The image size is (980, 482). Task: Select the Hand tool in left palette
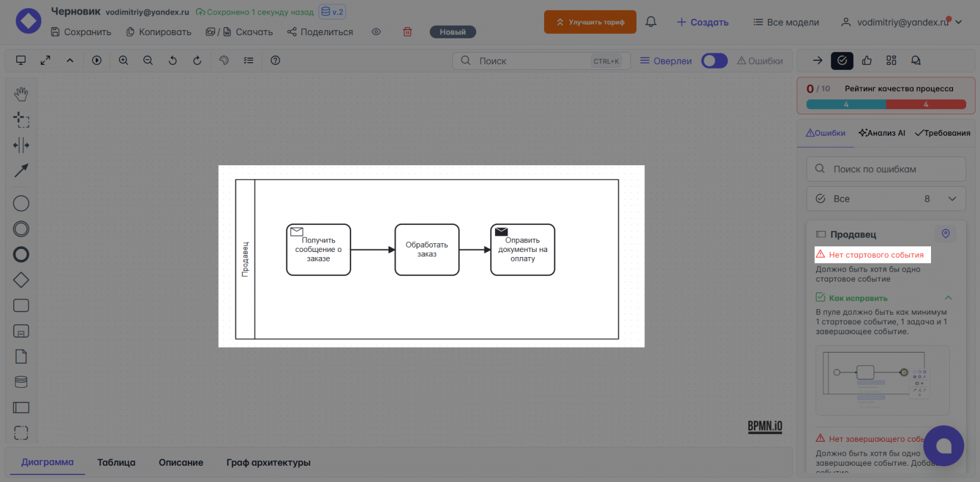click(21, 93)
